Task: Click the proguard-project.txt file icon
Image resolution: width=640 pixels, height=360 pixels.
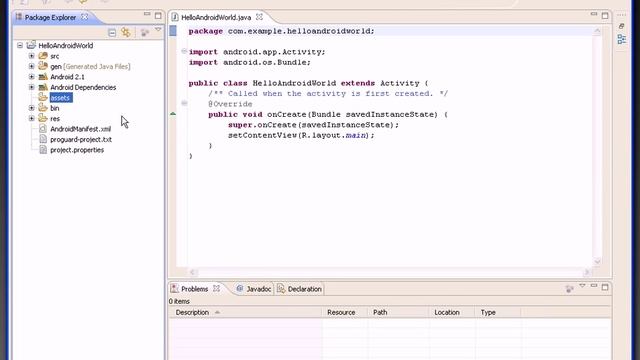Action: coord(43,139)
